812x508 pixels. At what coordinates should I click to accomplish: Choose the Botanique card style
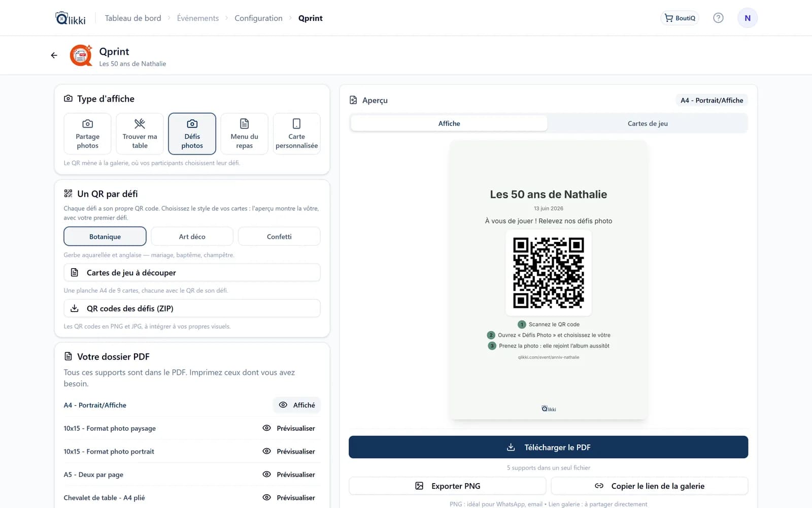105,236
